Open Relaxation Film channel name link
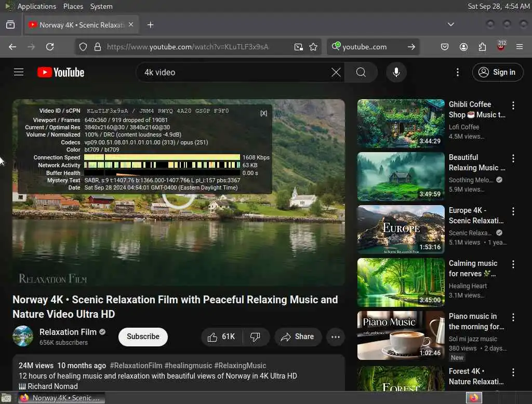Image resolution: width=532 pixels, height=404 pixels. pos(68,332)
